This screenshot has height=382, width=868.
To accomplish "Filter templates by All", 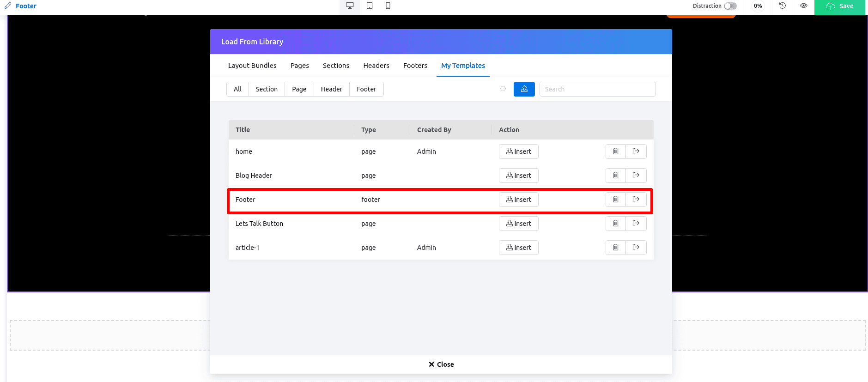I will (237, 89).
